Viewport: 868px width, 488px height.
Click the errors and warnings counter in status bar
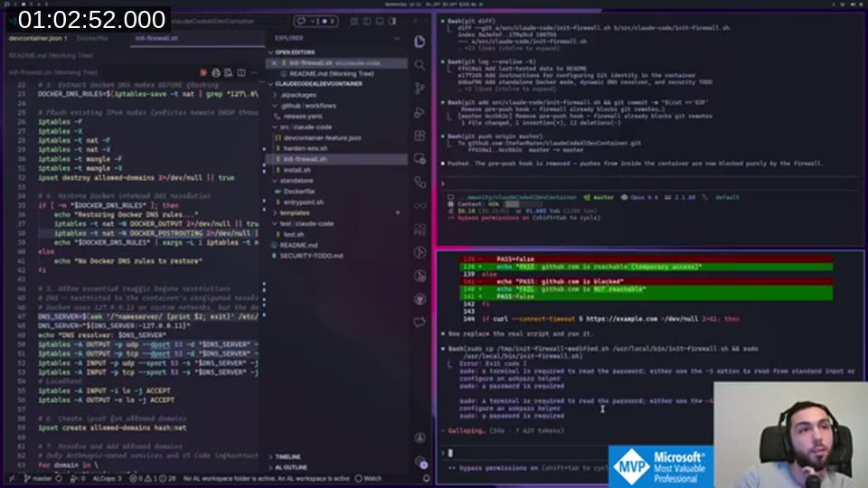(152, 479)
